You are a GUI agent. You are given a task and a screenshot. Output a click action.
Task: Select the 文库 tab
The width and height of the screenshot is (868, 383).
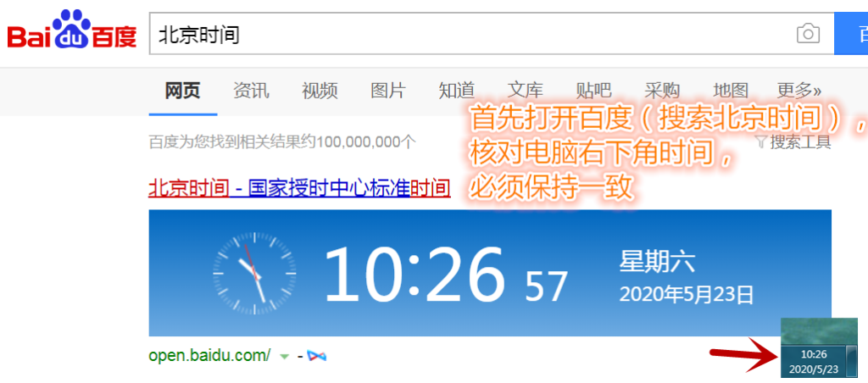(526, 91)
